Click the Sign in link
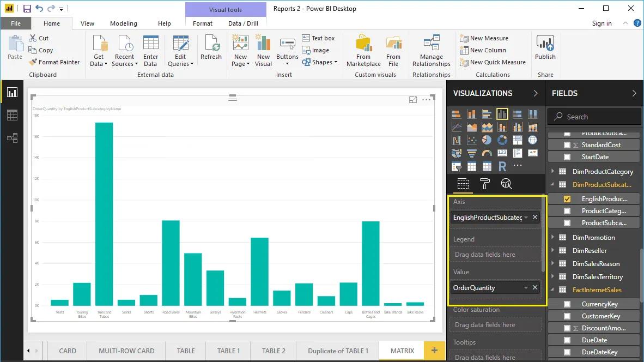644x362 pixels. [602, 23]
